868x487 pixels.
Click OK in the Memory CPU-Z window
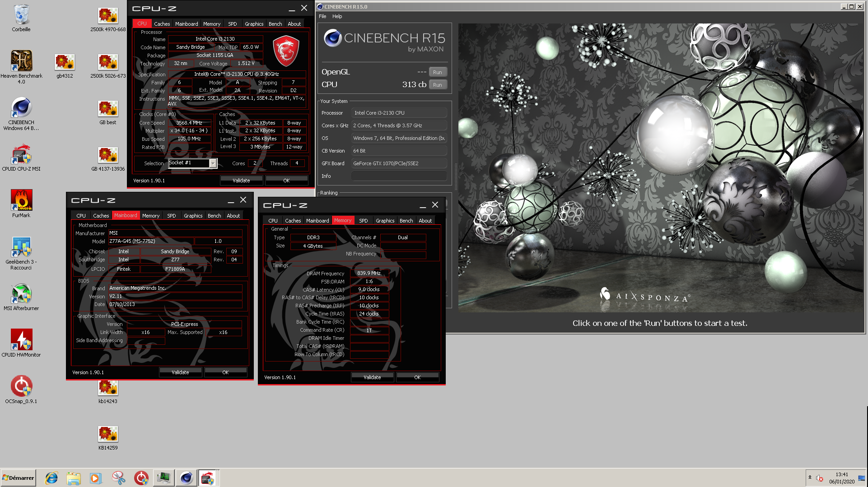click(x=417, y=377)
